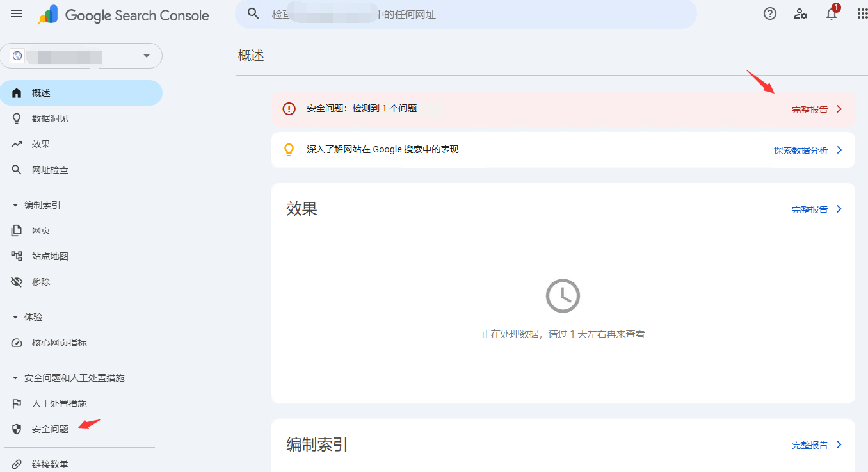Collapse the 体验 sidebar section

pyautogui.click(x=15, y=317)
